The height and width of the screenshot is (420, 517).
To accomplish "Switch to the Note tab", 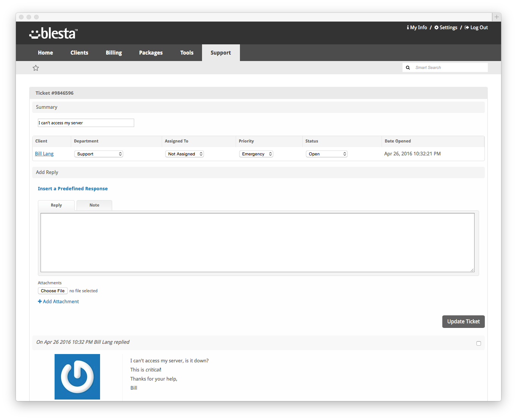I will tap(94, 205).
